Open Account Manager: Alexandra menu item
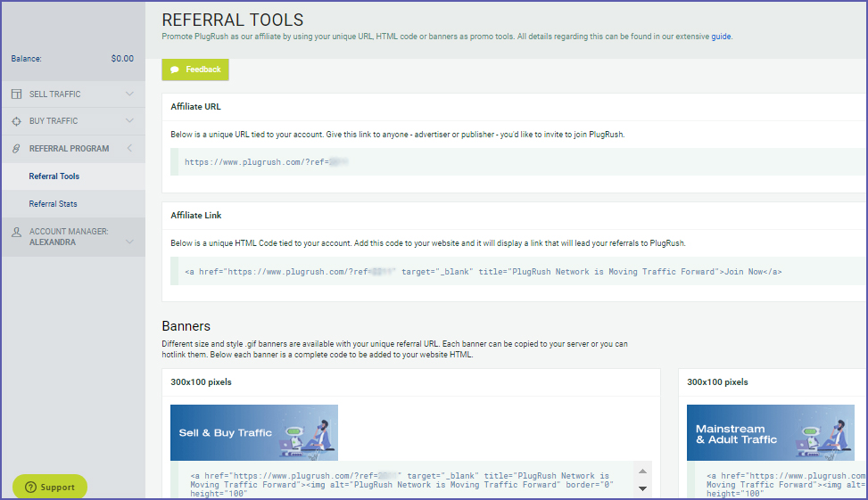This screenshot has height=500, width=868. (73, 237)
